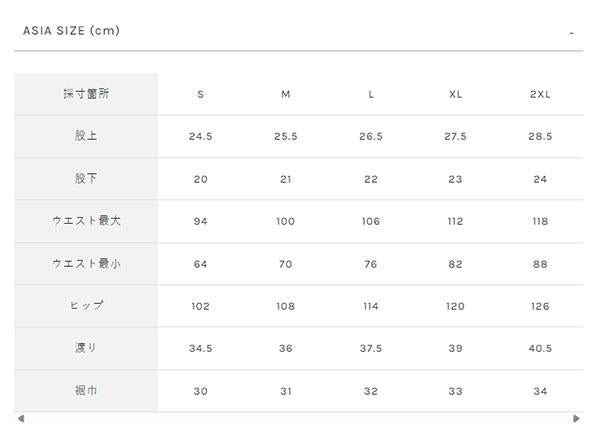The image size is (600, 435).
Task: Select the 2XL size column header
Action: (x=540, y=94)
